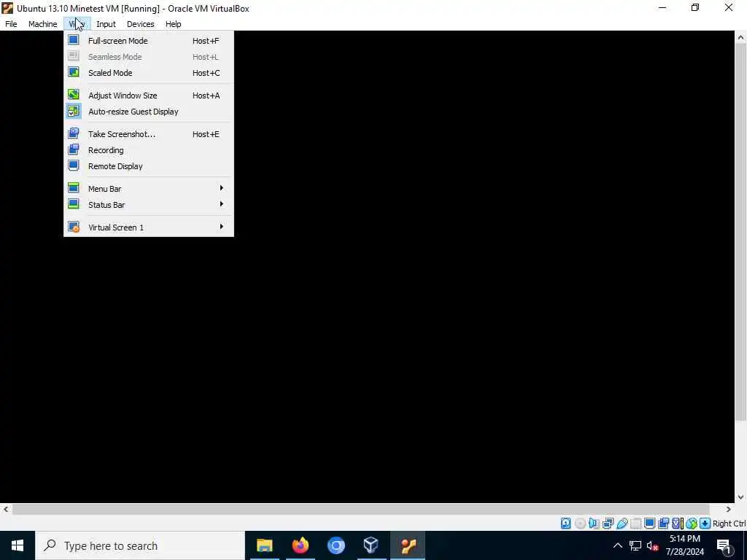This screenshot has height=560, width=747.
Task: Open the Machine menu
Action: (x=42, y=24)
